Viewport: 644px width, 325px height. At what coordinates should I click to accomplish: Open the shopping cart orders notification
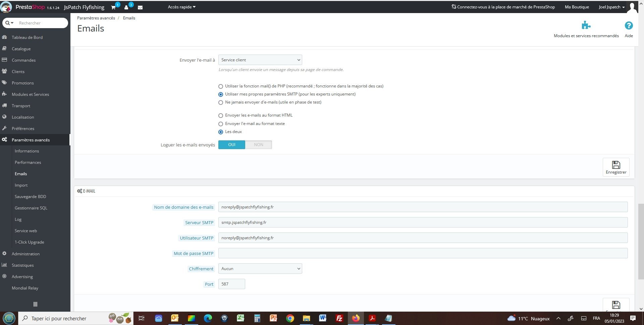click(113, 7)
